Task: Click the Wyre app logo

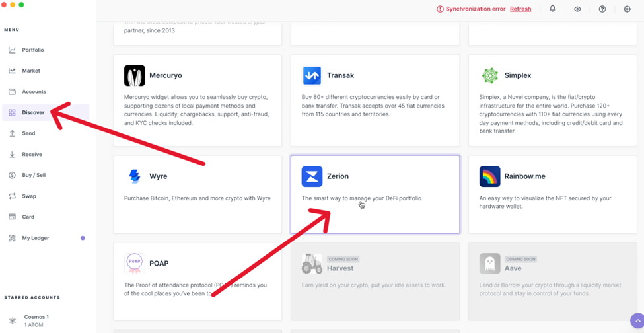Action: coord(135,176)
